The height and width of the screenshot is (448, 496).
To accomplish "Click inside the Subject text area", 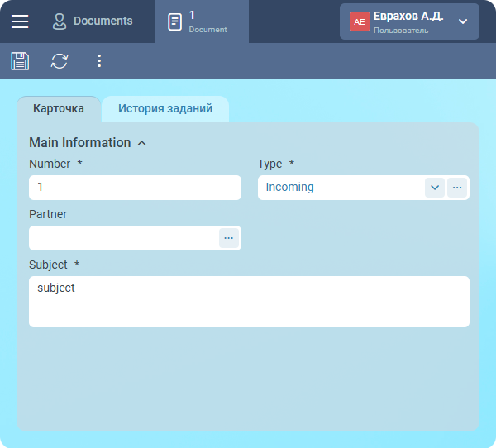I will click(x=249, y=302).
